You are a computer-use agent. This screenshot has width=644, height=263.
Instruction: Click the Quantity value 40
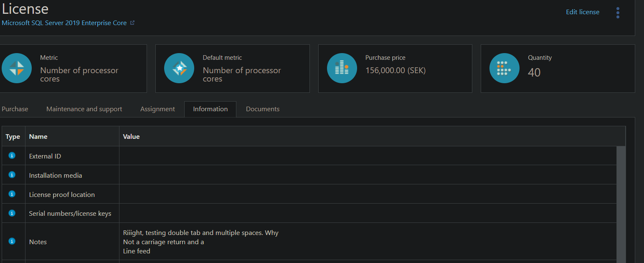(534, 72)
